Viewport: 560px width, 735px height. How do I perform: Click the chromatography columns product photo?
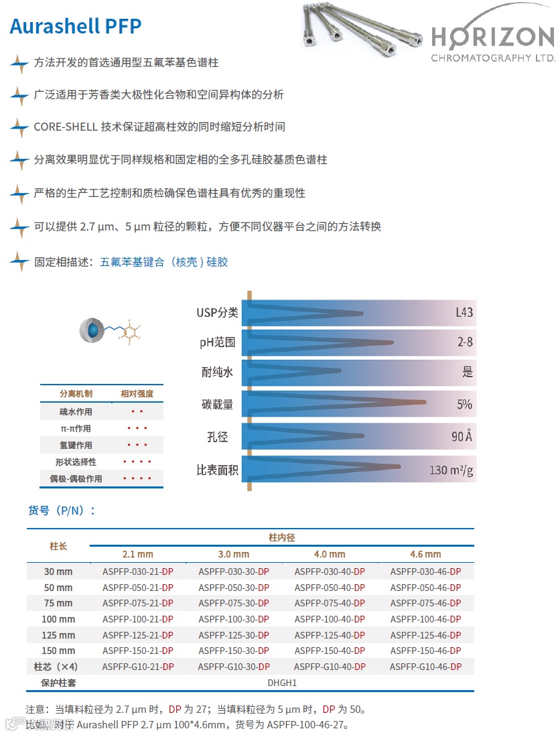click(362, 29)
